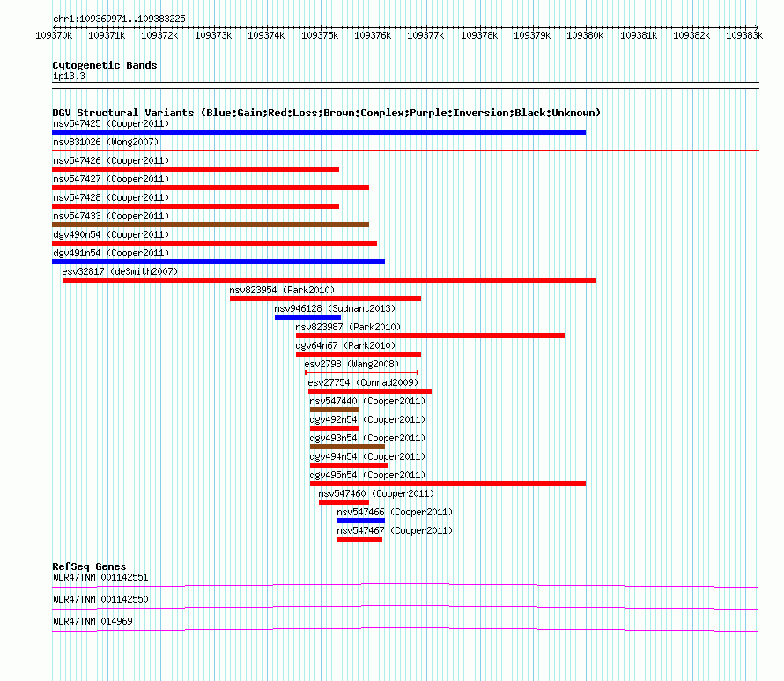Select the 1p13.3 cytogenetic band label
The height and width of the screenshot is (681, 784).
point(69,76)
